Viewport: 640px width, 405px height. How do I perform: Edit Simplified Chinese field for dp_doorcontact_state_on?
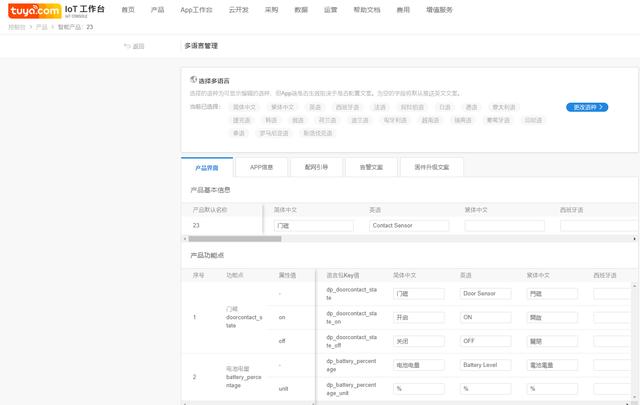(419, 317)
